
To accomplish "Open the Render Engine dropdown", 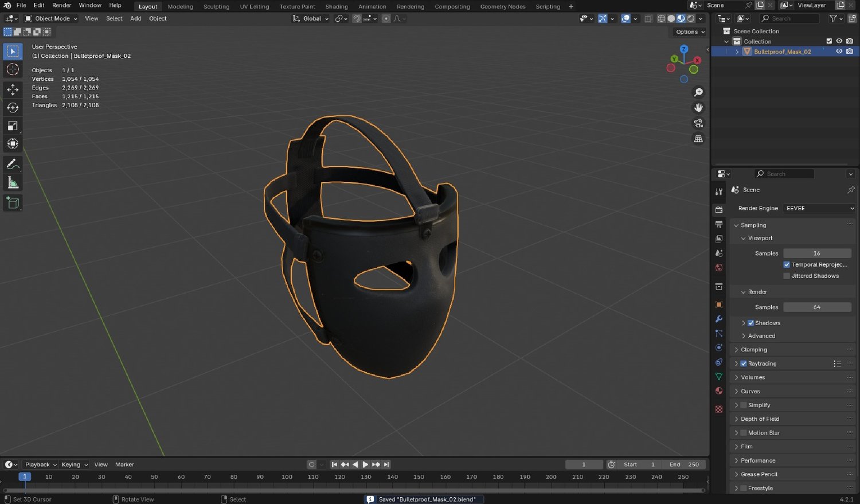I will coord(819,208).
